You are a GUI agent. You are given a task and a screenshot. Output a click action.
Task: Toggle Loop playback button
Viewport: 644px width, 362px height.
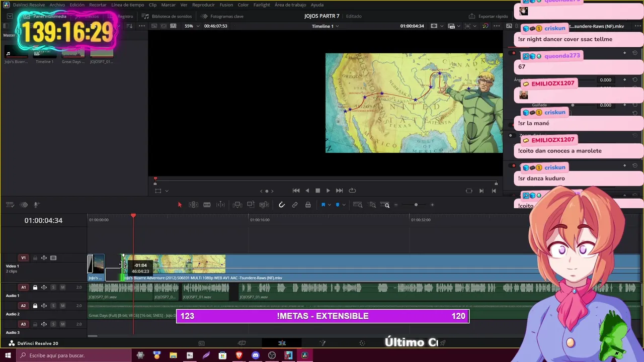[352, 191]
